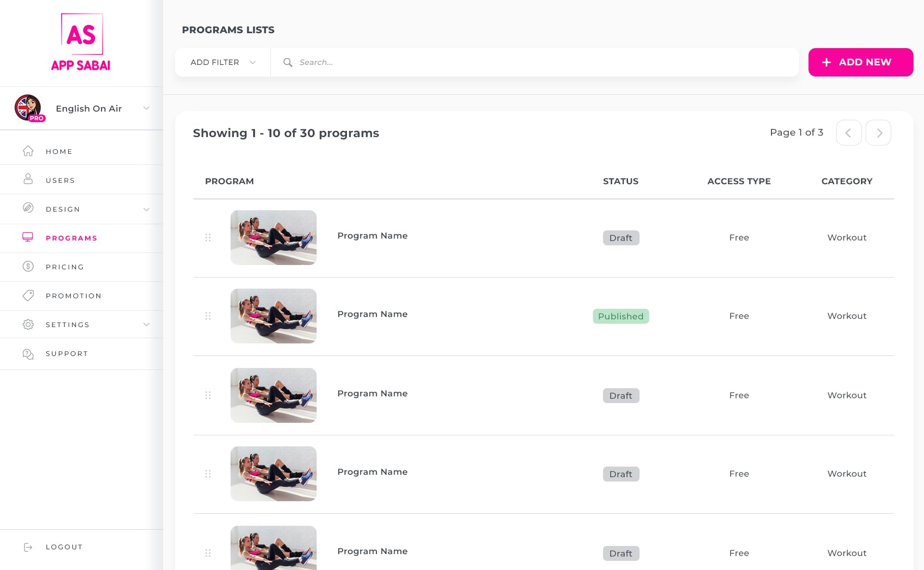Viewport: 924px width, 570px height.
Task: Click the PROGRAM column header
Action: (x=229, y=181)
